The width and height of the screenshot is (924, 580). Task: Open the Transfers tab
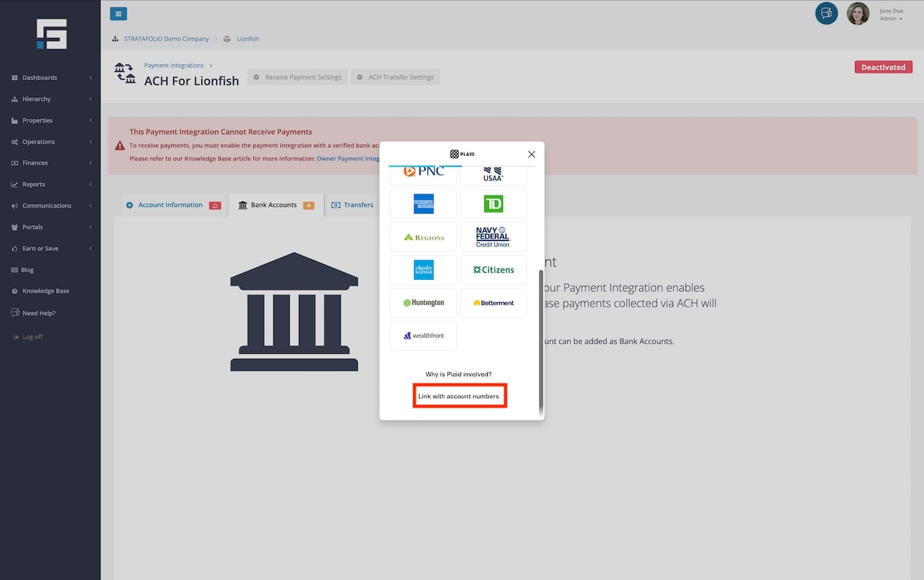358,205
